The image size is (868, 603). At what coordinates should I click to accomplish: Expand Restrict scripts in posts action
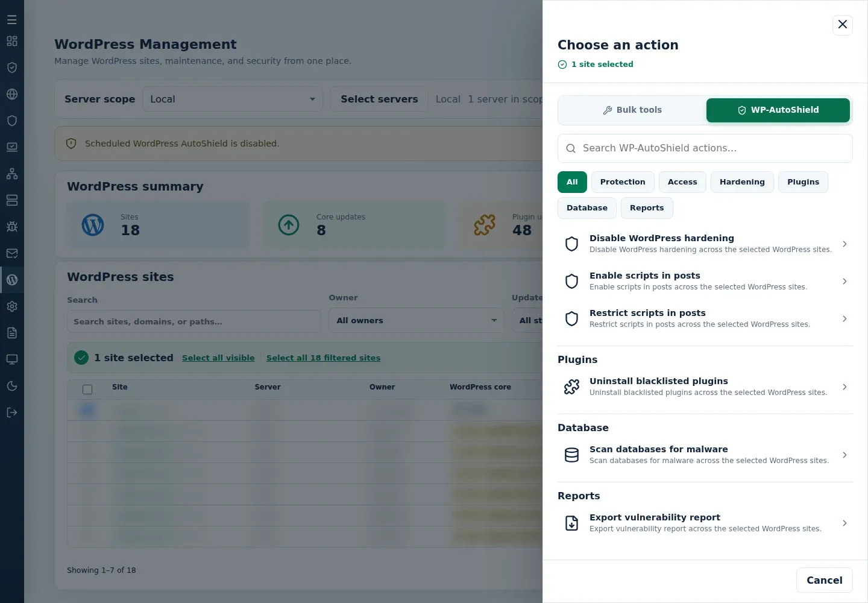[x=705, y=318]
